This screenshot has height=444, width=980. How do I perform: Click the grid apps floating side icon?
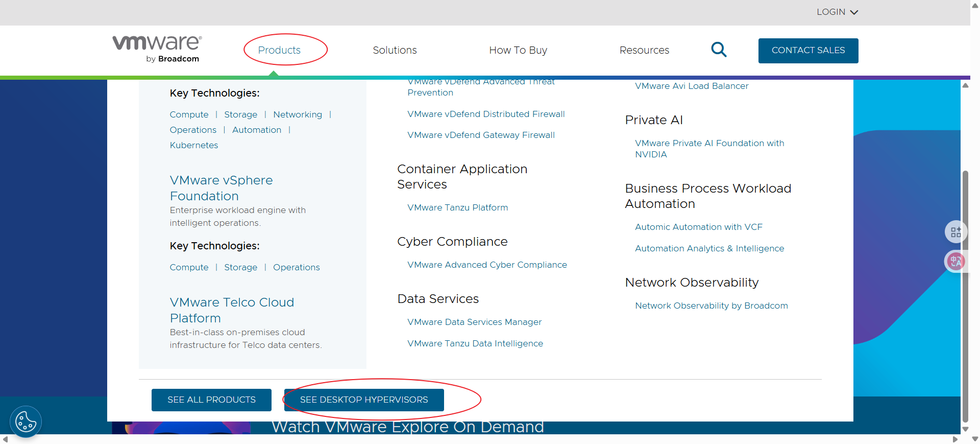pos(955,232)
